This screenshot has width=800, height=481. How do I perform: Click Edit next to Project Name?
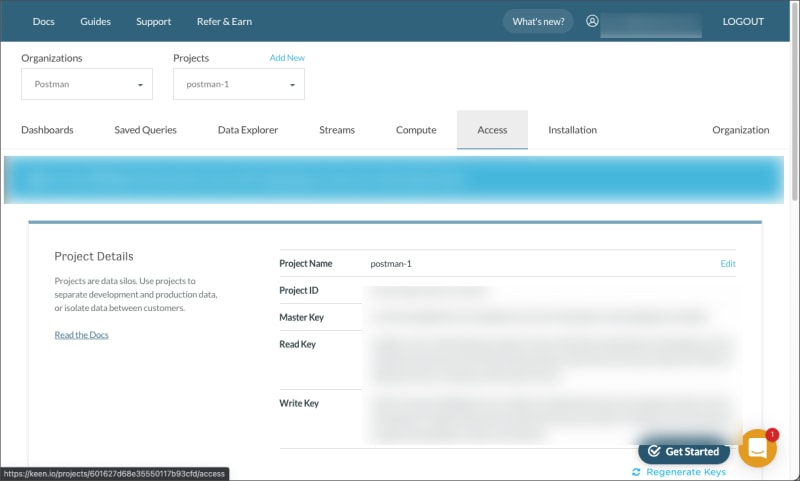(x=728, y=264)
